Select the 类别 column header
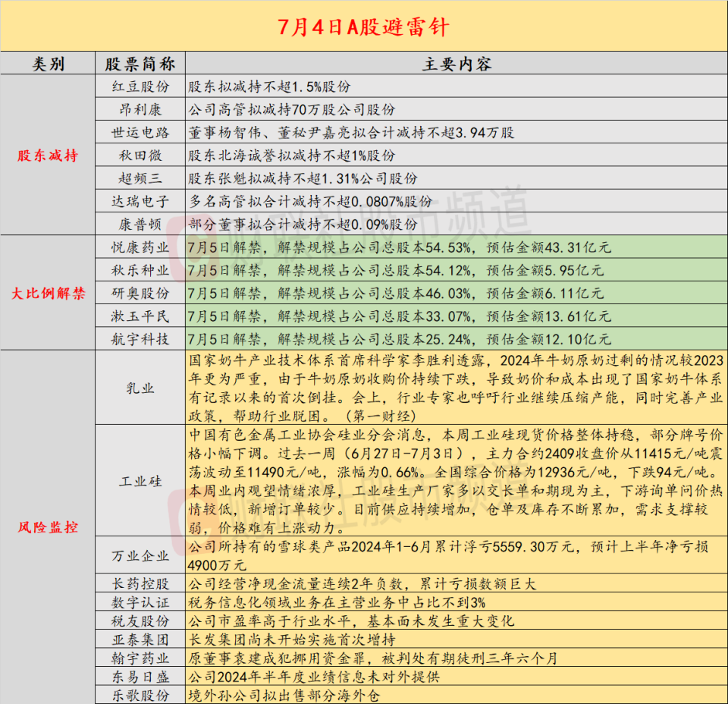728x704 pixels. [48, 63]
